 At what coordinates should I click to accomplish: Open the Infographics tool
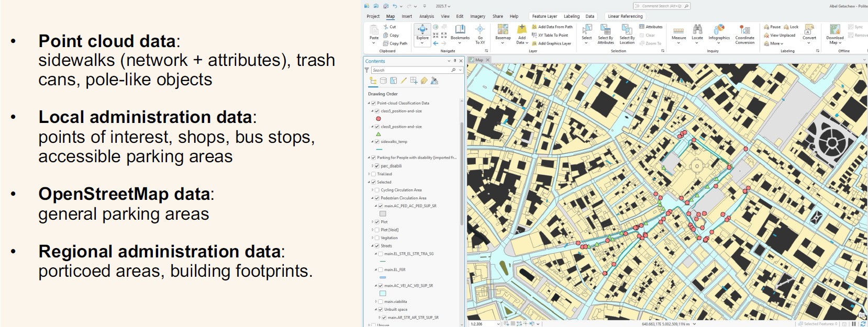coord(719,32)
